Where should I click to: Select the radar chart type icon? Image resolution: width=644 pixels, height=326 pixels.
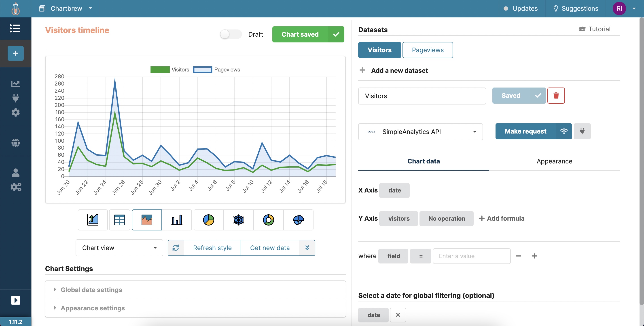[x=238, y=220]
